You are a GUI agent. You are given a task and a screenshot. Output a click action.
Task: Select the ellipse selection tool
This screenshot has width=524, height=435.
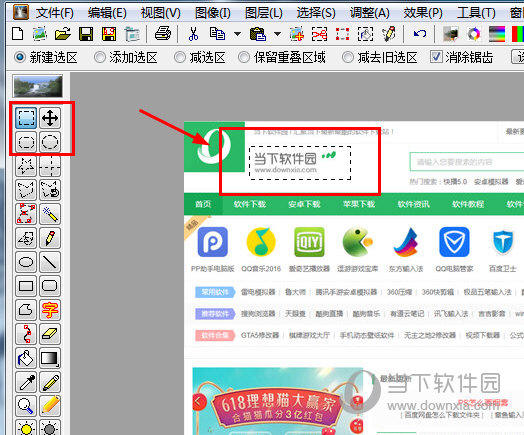pos(50,142)
